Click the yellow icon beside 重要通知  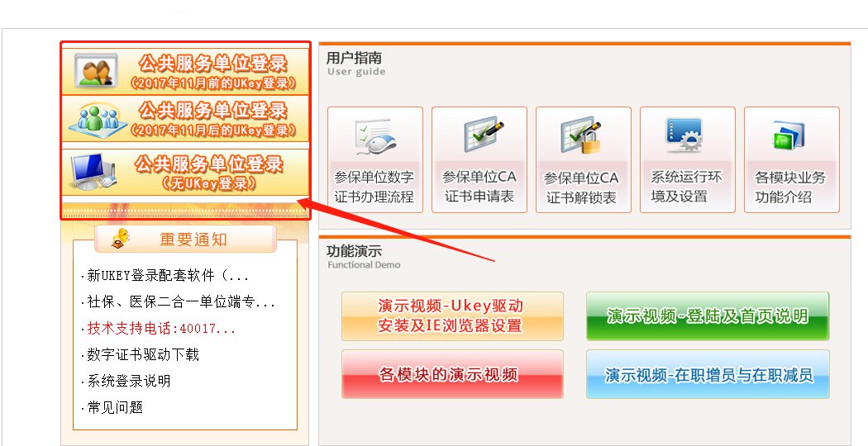[x=120, y=239]
